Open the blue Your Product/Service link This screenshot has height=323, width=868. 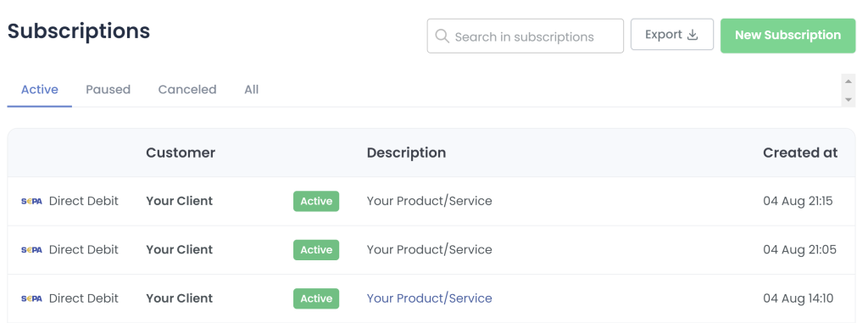tap(430, 298)
